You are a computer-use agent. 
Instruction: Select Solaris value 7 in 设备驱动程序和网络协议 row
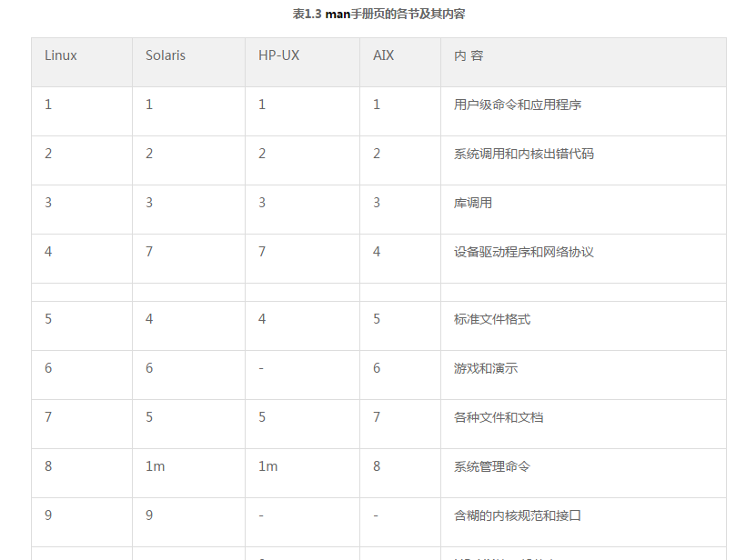149,252
